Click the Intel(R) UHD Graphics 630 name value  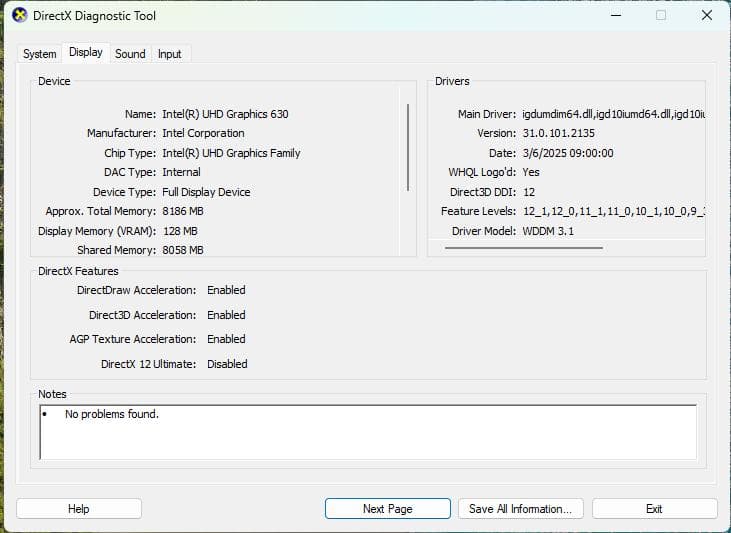tap(225, 114)
